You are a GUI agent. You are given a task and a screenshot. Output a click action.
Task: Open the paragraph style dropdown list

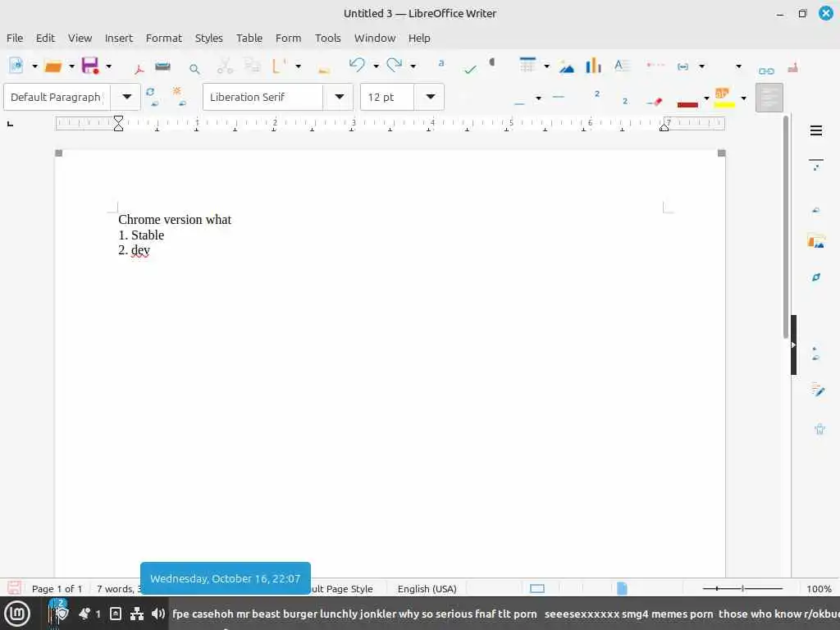click(x=126, y=97)
